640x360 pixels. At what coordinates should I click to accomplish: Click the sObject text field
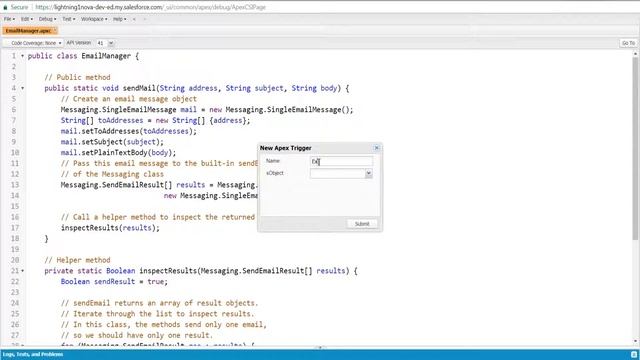[x=338, y=174]
